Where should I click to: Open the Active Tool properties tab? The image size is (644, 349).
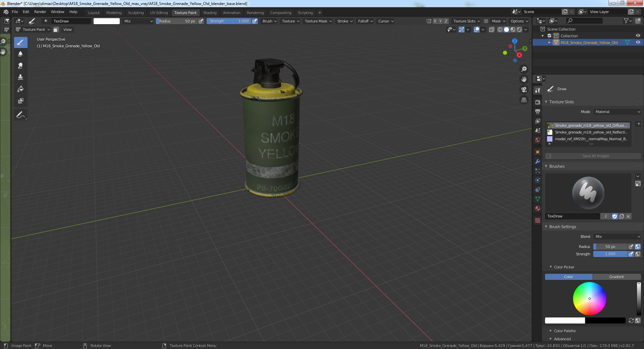point(538,90)
